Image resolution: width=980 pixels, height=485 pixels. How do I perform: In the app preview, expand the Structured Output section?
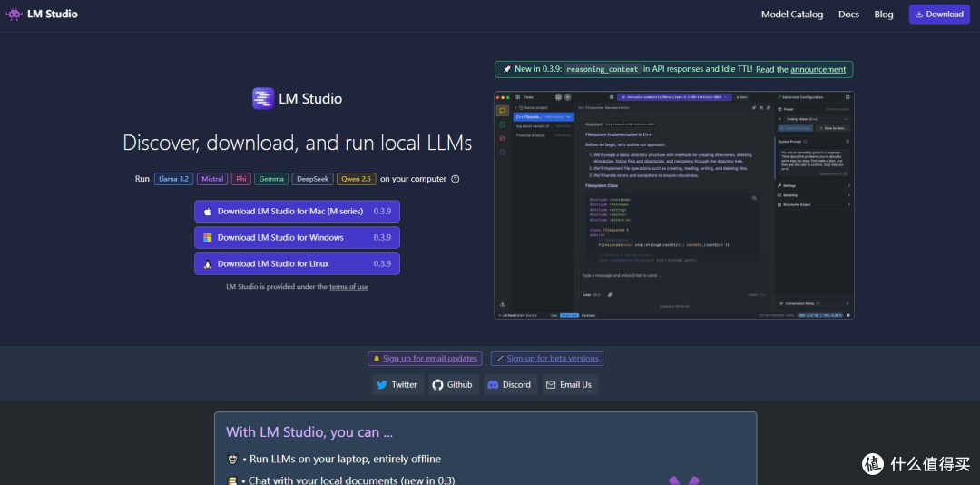(x=813, y=204)
